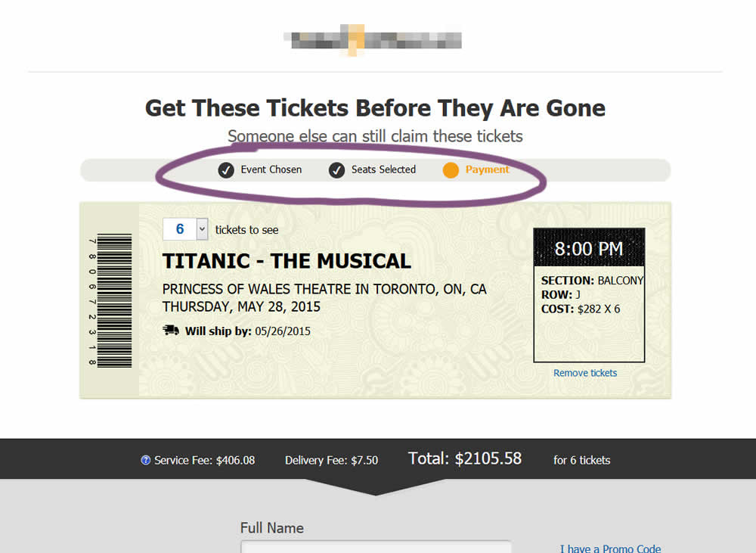
Task: Select the Seats Selected step label
Action: point(383,169)
